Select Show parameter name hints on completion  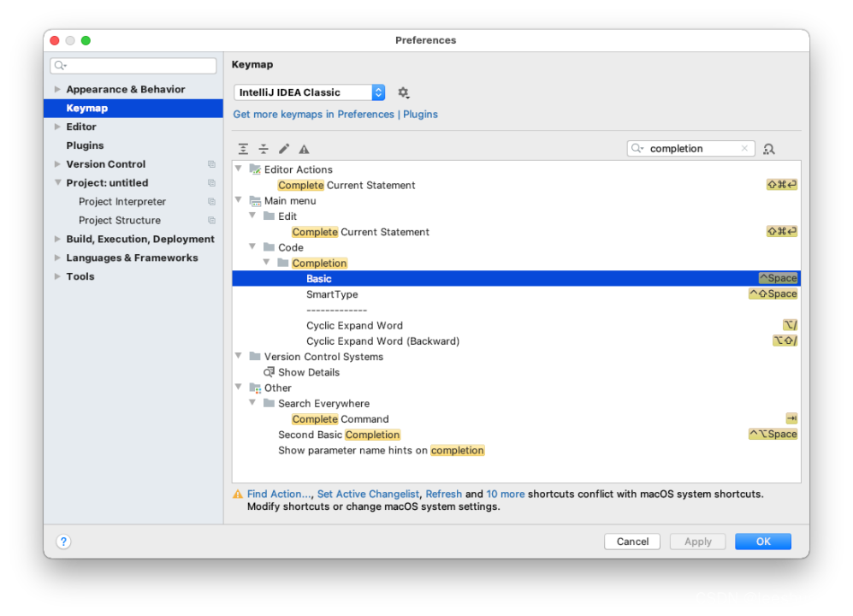coord(516,451)
